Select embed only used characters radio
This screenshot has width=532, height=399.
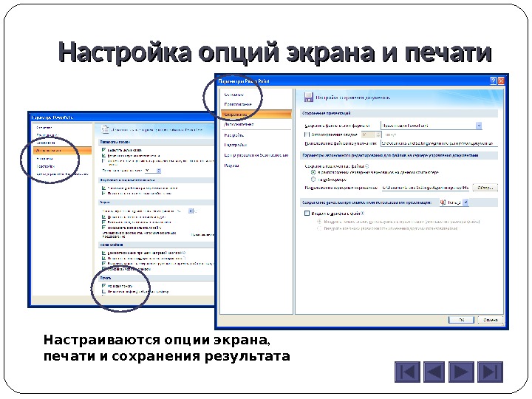point(319,222)
